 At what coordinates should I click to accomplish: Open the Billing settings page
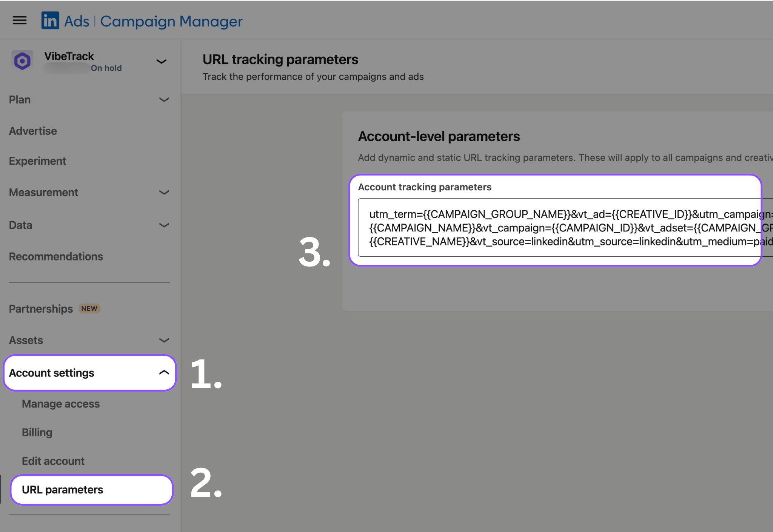point(37,433)
